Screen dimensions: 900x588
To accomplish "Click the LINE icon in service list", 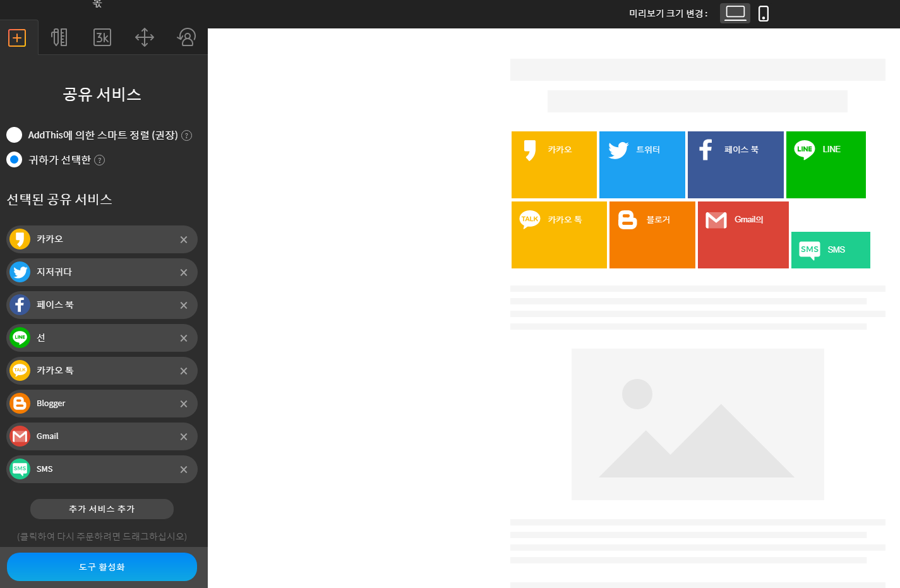I will (x=20, y=338).
